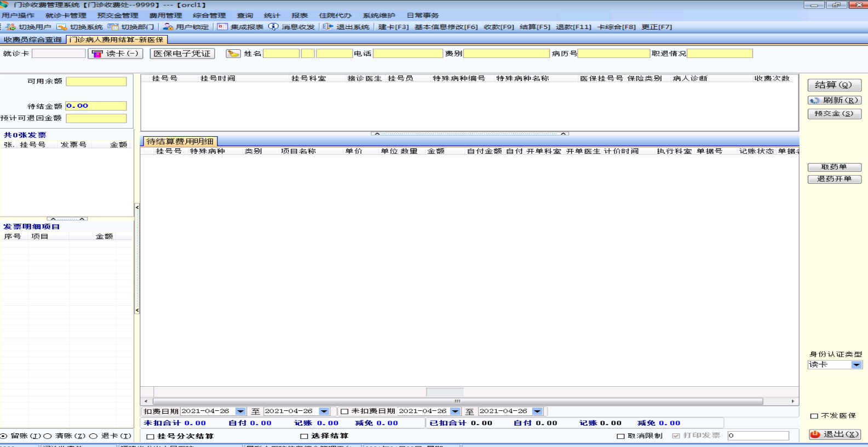Click the scrollbar's right arrow under the fee grid
Image resolution: width=868 pixels, height=447 pixels.
click(793, 402)
